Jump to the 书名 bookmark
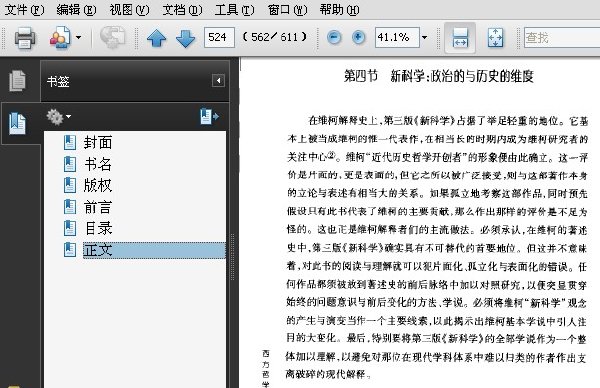Image resolution: width=600 pixels, height=388 pixels. 98,164
